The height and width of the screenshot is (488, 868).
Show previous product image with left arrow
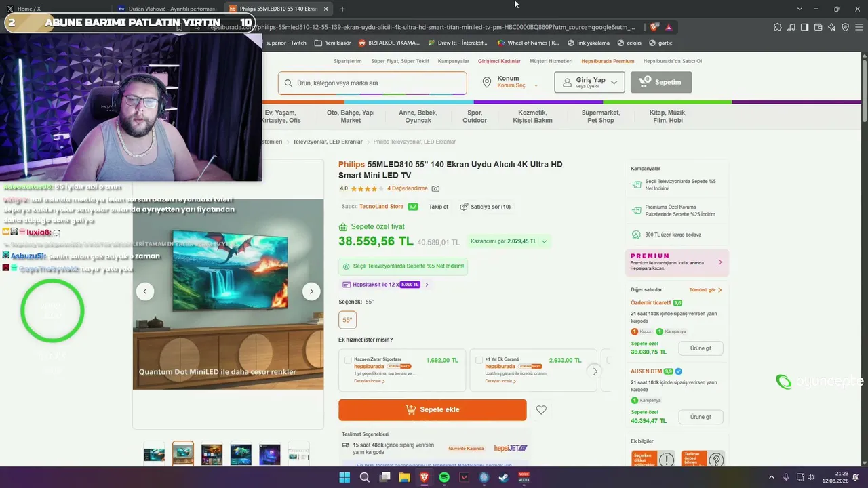pyautogui.click(x=144, y=291)
